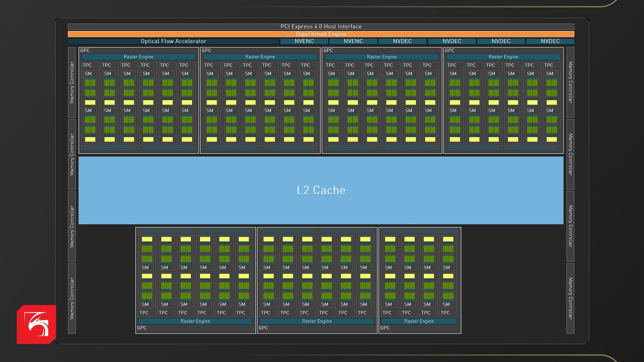The image size is (644, 362).
Task: Click the first NVENC block
Action: pyautogui.click(x=304, y=41)
